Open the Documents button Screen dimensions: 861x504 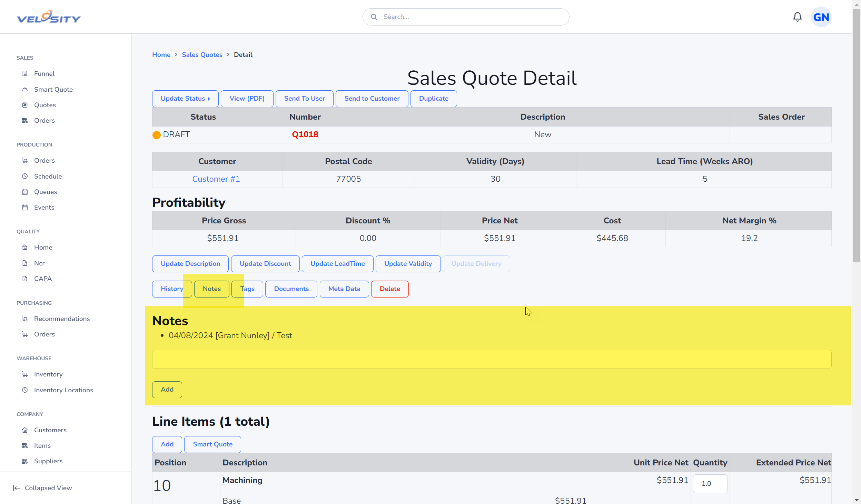[x=291, y=289]
